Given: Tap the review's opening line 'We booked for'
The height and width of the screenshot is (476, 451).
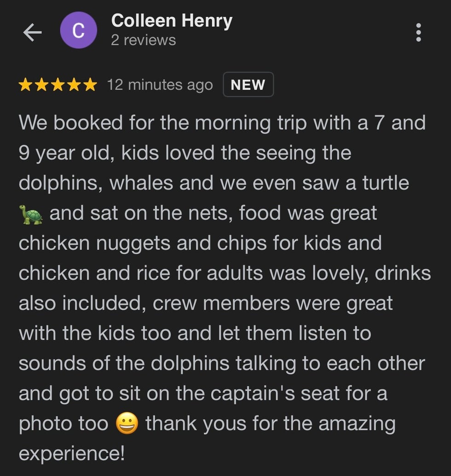Looking at the screenshot, I should coord(86,122).
